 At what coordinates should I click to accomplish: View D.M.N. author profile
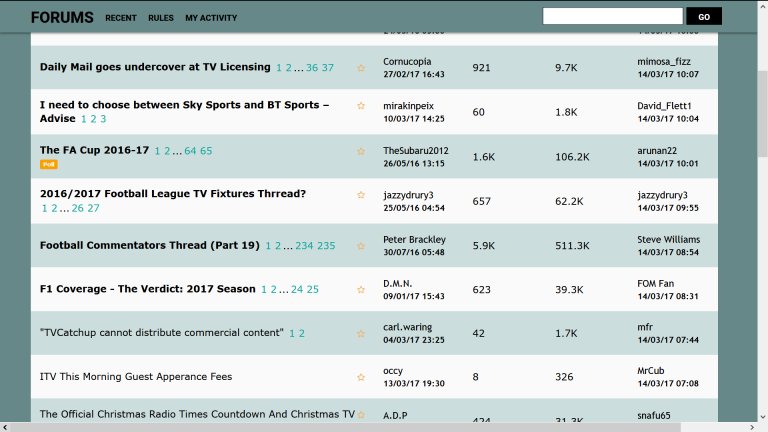point(397,284)
